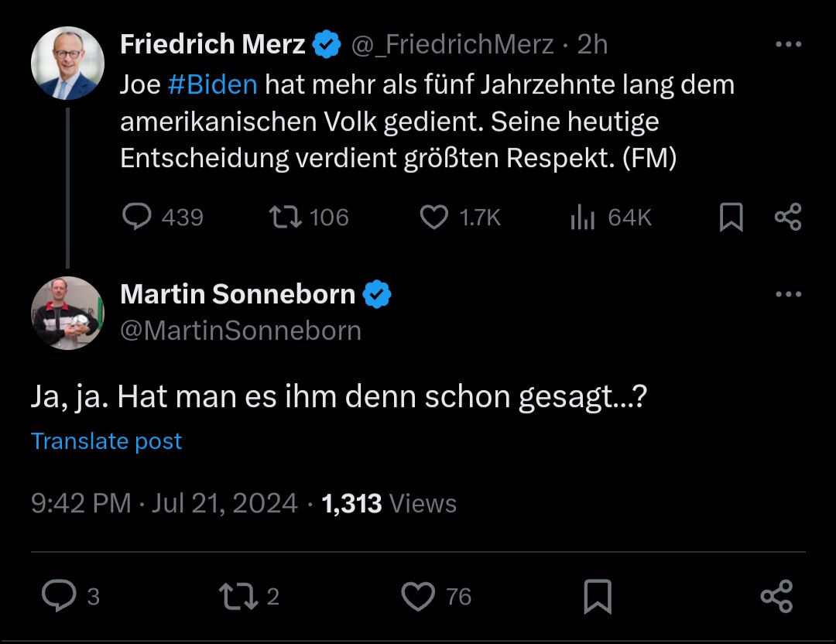View analytics of Merz's post
The width and height of the screenshot is (836, 644).
pos(582,218)
